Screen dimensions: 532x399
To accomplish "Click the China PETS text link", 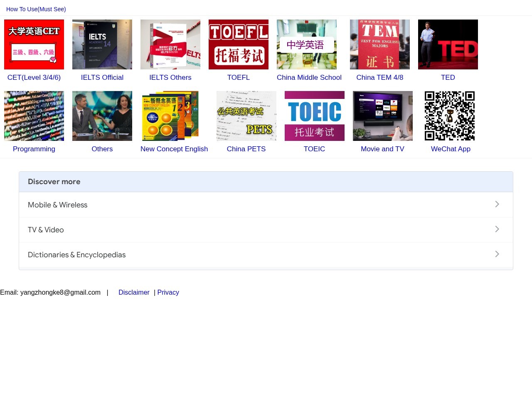I will point(246,149).
